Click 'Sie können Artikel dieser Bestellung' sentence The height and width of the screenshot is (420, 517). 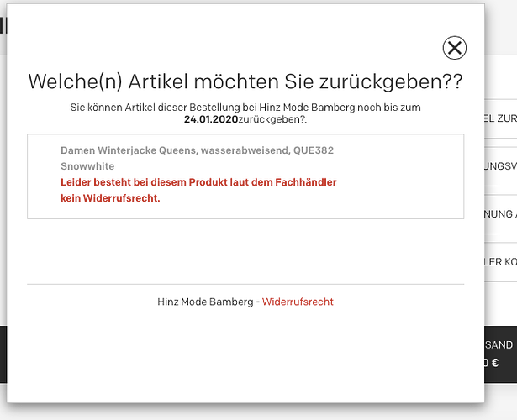pyautogui.click(x=245, y=113)
